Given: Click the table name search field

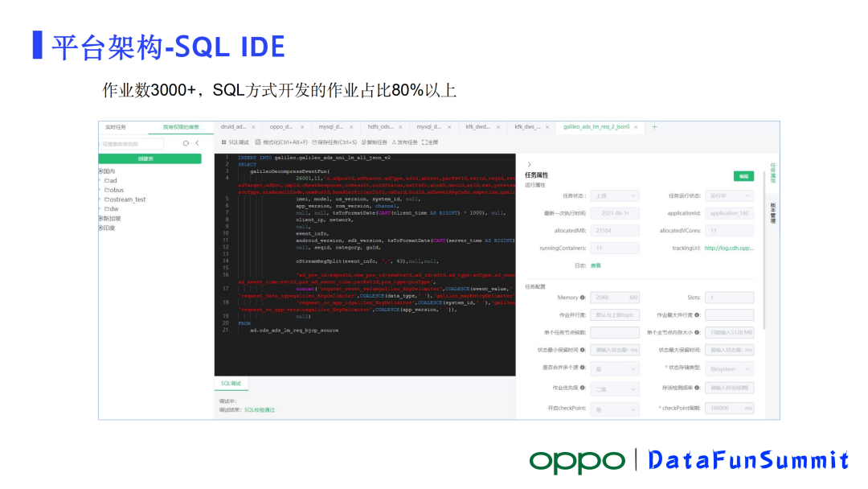Looking at the screenshot, I should click(132, 144).
